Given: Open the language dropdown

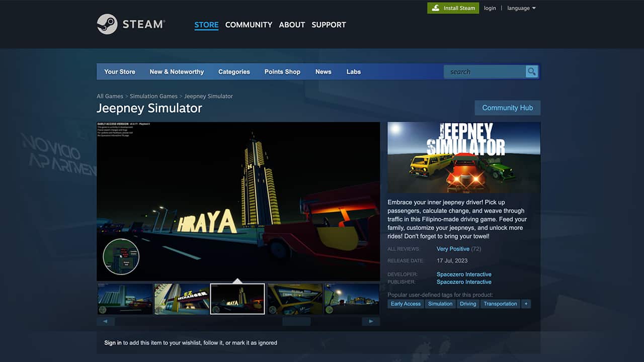Looking at the screenshot, I should pyautogui.click(x=521, y=8).
